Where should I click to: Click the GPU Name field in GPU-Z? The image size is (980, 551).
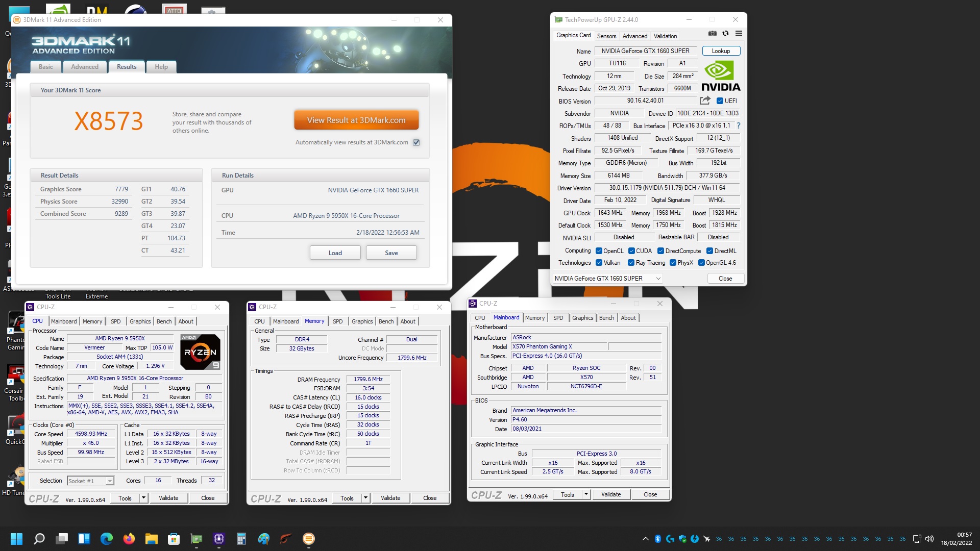pyautogui.click(x=645, y=51)
